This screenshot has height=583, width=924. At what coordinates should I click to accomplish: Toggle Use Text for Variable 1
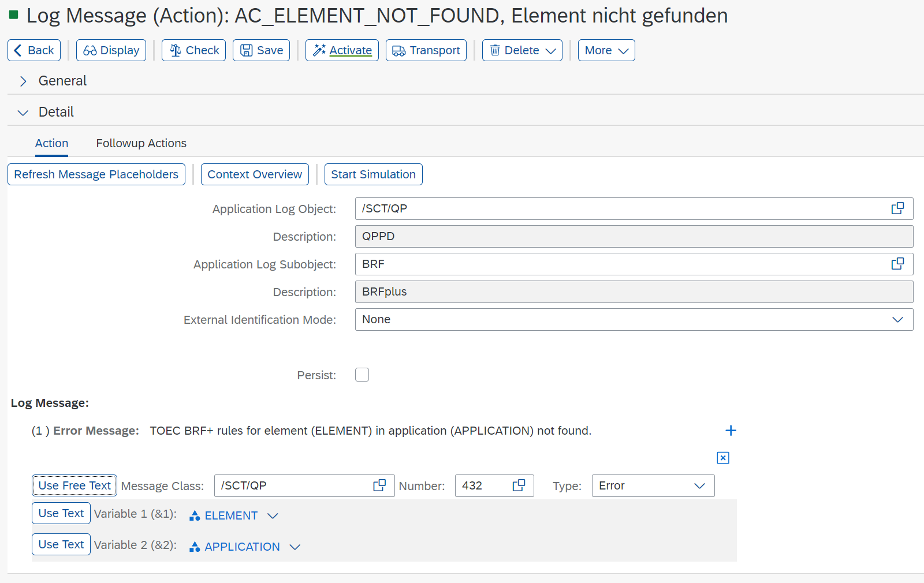(x=61, y=513)
